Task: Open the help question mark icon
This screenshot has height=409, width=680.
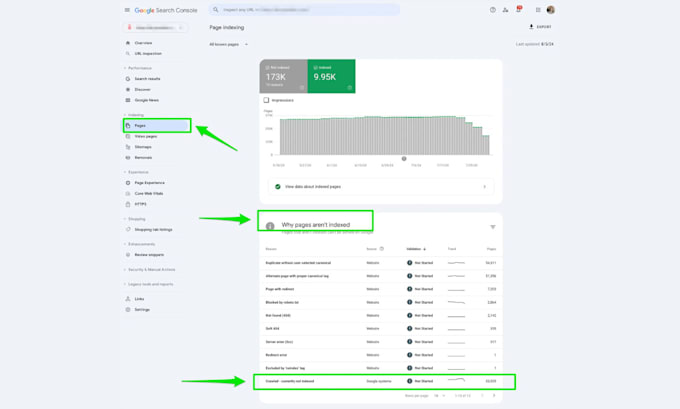Action: [x=493, y=10]
